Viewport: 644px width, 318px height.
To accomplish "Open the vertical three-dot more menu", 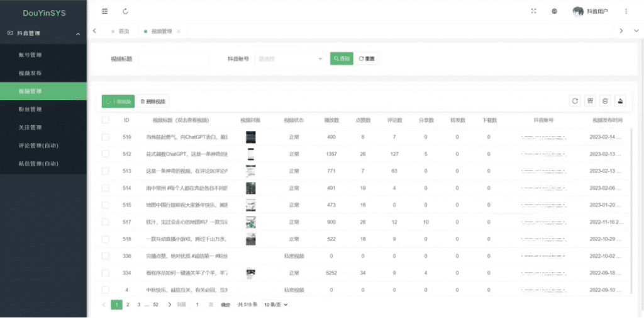I will click(626, 11).
